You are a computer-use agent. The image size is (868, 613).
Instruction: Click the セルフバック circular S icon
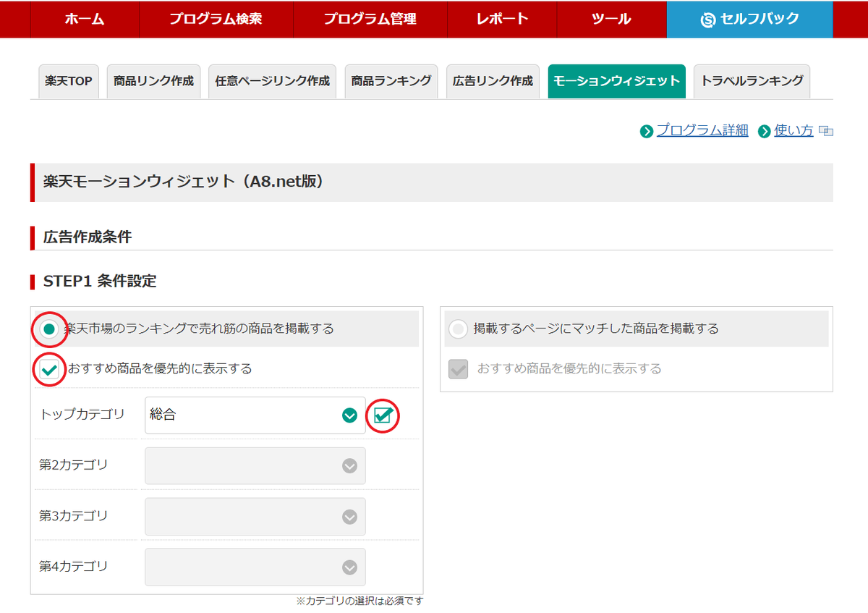(x=708, y=20)
